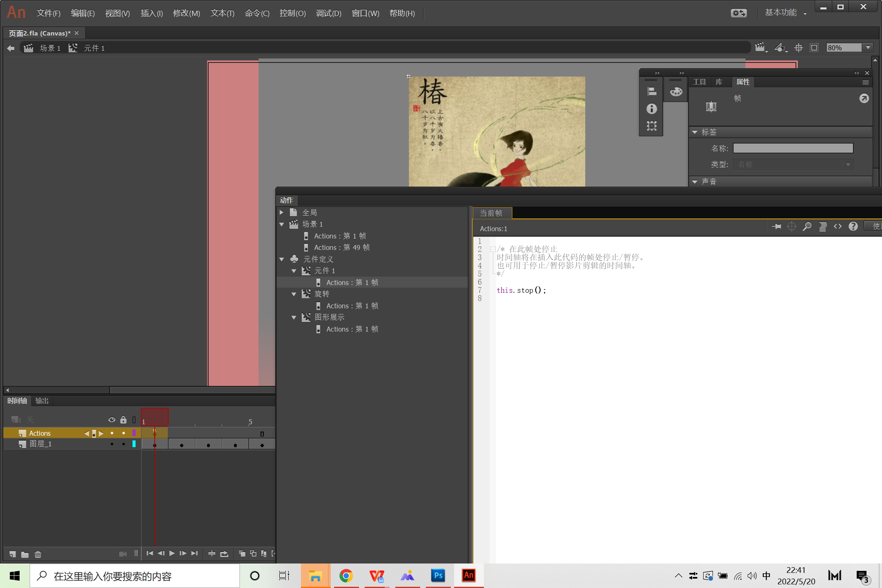The image size is (882, 588).
Task: Click 场景 1 in the breadcrumb bar
Action: [x=50, y=48]
